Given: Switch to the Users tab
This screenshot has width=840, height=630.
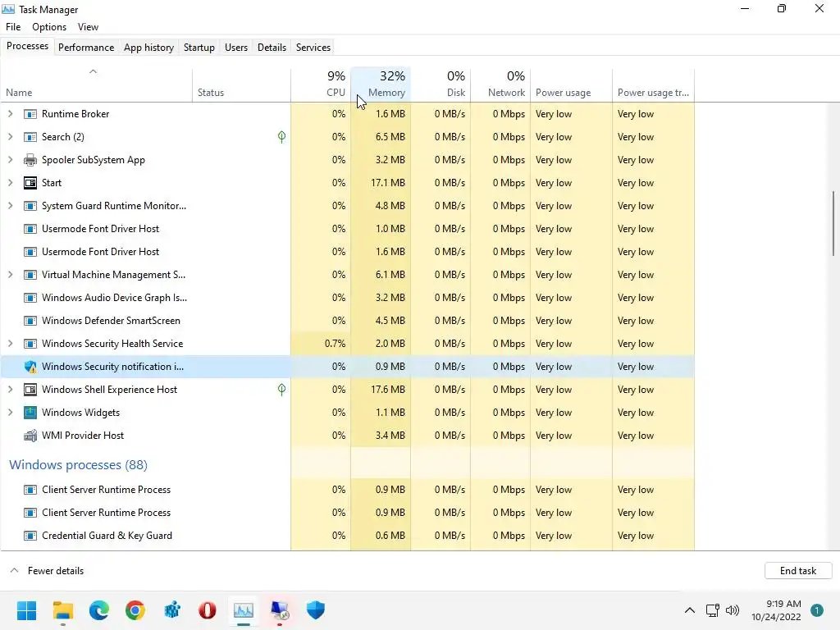Looking at the screenshot, I should [x=236, y=48].
